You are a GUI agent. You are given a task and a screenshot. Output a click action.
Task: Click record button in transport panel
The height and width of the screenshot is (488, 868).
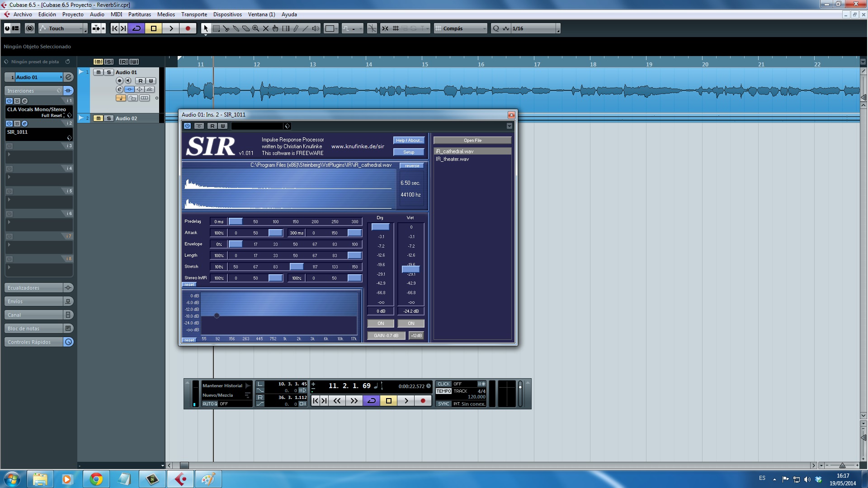click(x=423, y=401)
